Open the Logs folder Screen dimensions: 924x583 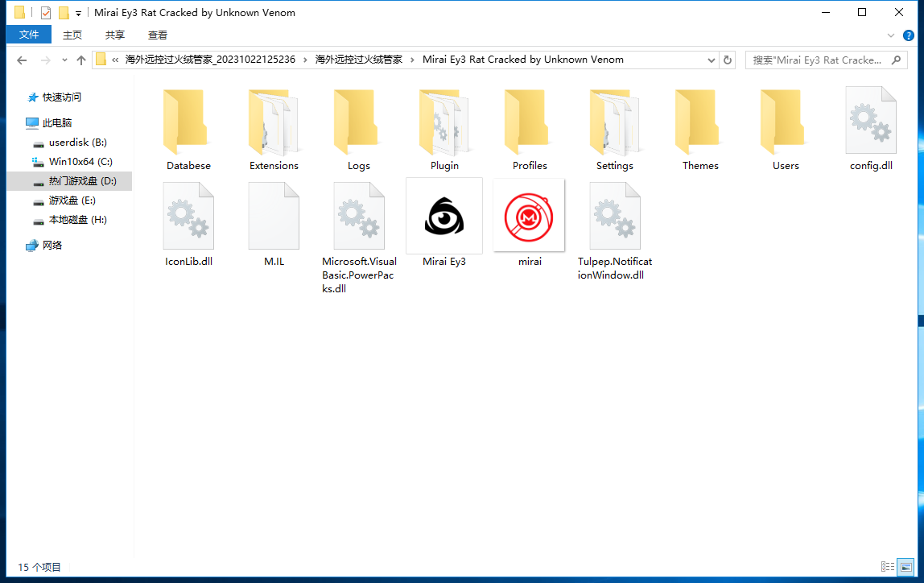click(x=358, y=122)
